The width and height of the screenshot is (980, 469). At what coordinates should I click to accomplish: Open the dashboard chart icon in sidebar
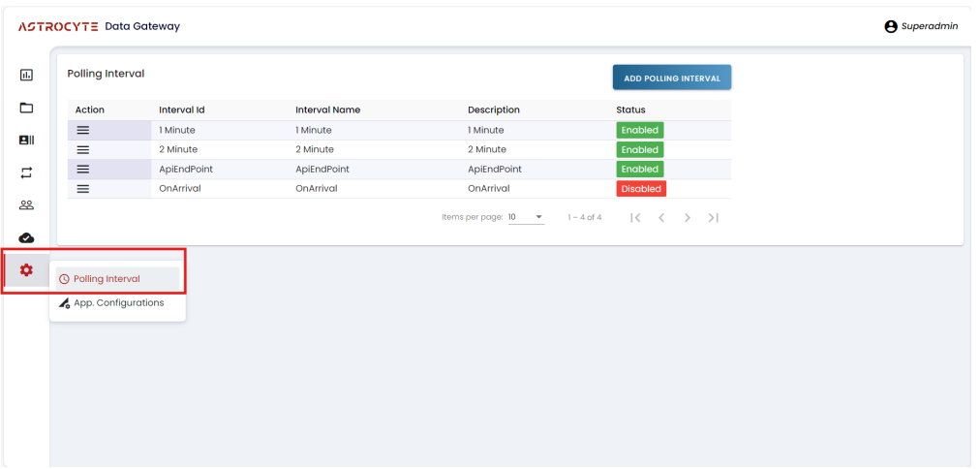(x=26, y=75)
